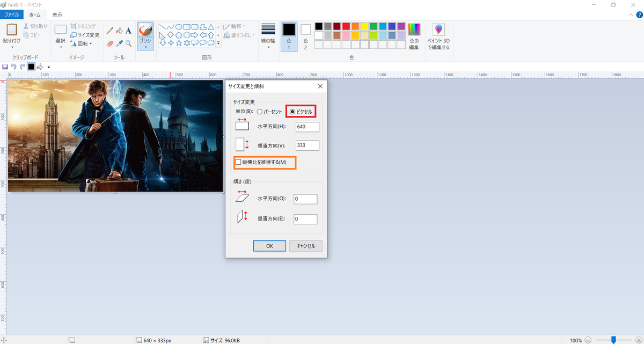Open Customize Quick Access Toolbar arrow

click(49, 67)
